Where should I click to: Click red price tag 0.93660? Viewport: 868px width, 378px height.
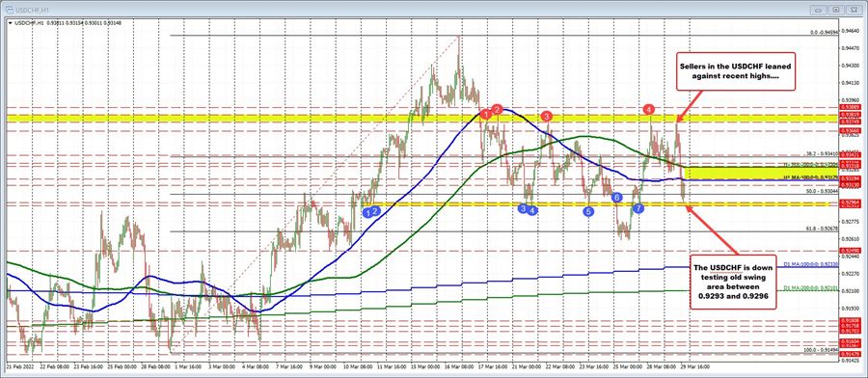point(850,130)
